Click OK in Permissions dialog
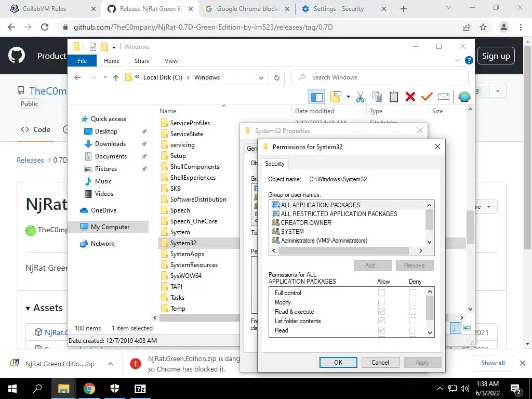 pos(338,362)
